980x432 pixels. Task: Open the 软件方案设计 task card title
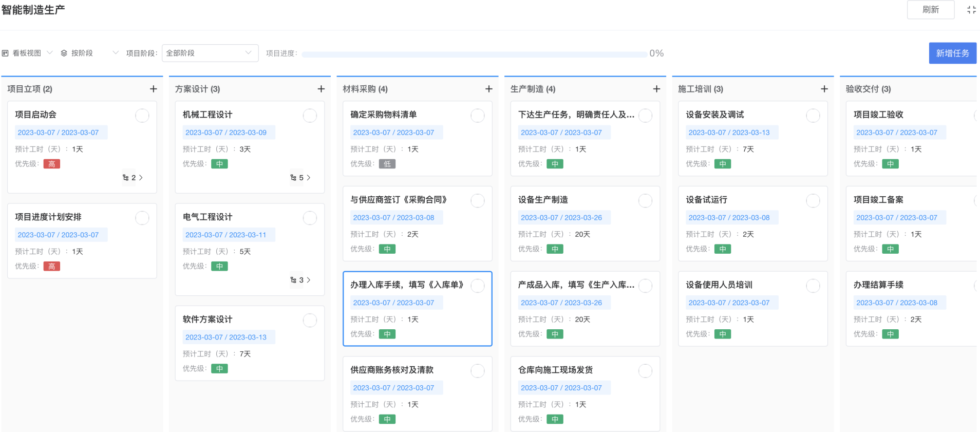coord(208,320)
